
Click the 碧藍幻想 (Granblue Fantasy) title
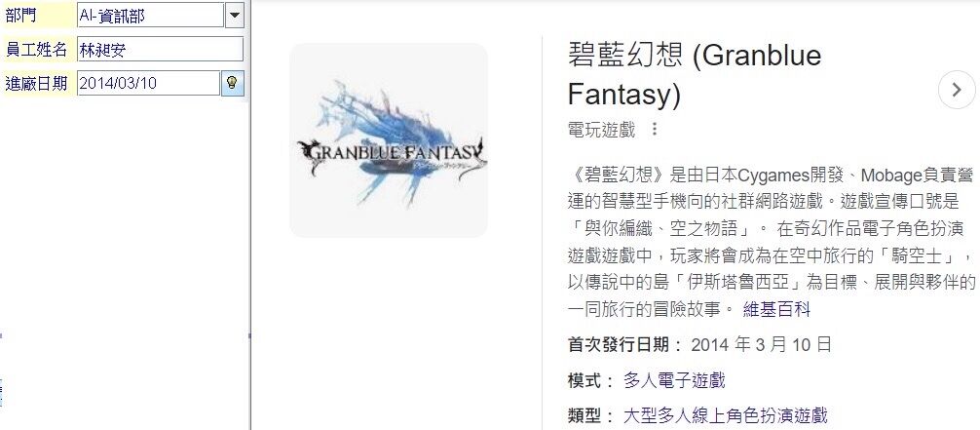(695, 75)
